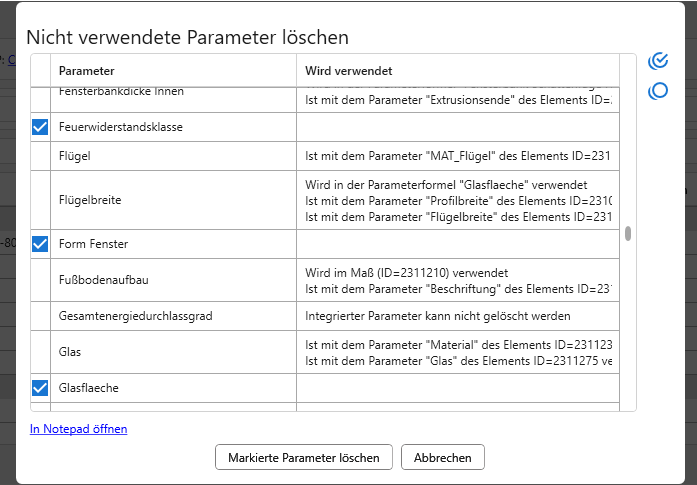
Task: Click the deselect-all circle icon
Action: pos(658,92)
